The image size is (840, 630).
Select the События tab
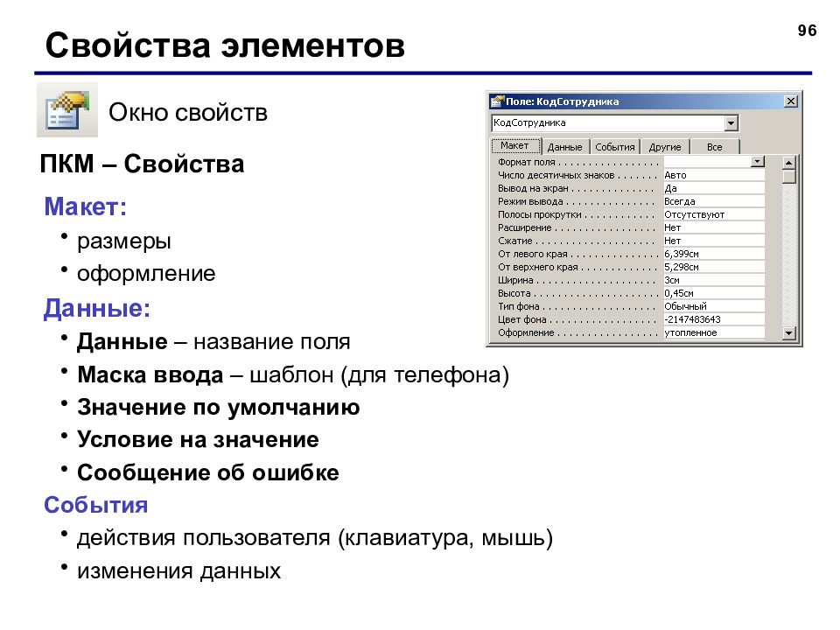614,147
